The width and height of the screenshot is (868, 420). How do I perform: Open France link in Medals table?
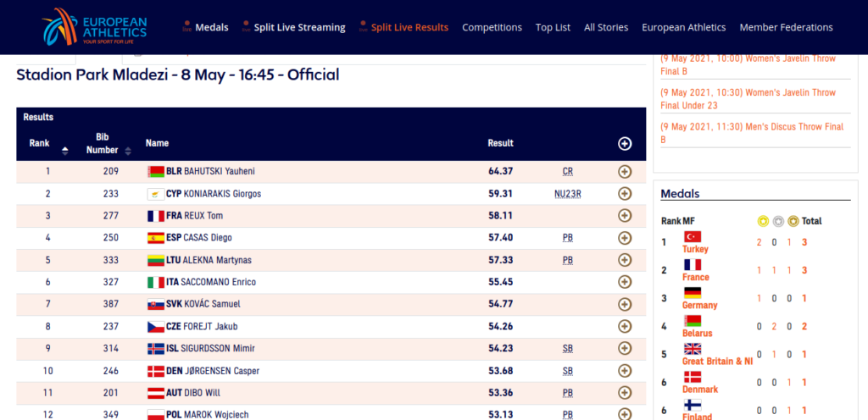(696, 277)
